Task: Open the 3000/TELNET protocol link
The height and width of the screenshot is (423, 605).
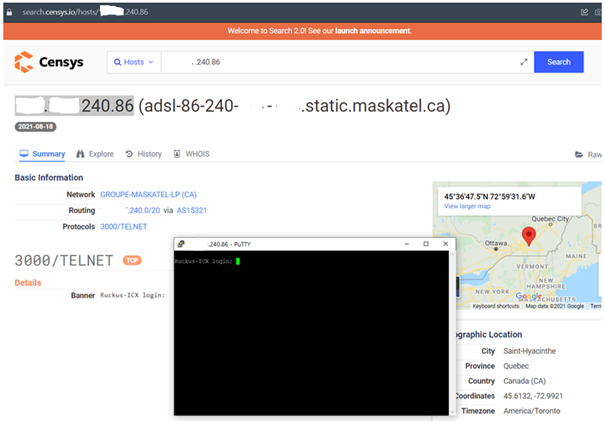Action: [x=123, y=227]
